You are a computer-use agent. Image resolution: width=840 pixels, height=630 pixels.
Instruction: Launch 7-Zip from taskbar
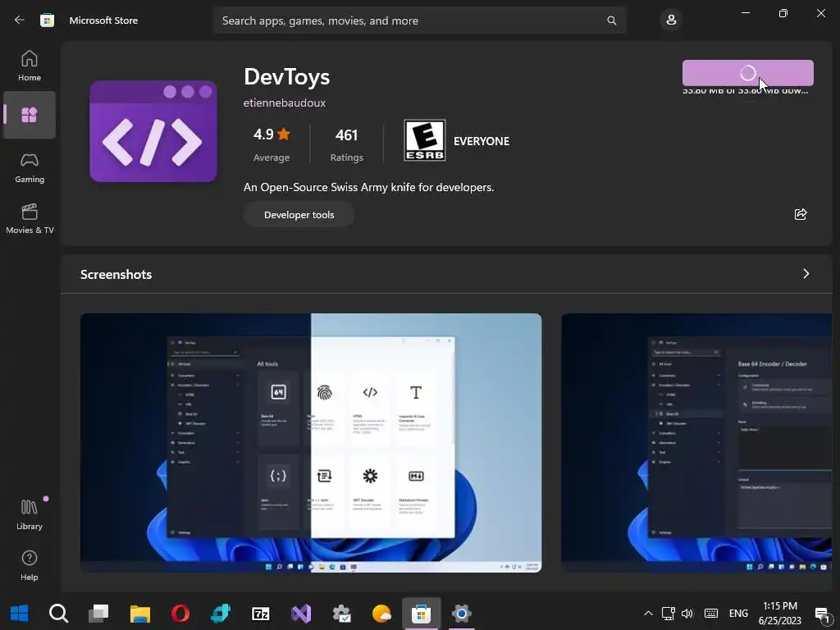261,614
